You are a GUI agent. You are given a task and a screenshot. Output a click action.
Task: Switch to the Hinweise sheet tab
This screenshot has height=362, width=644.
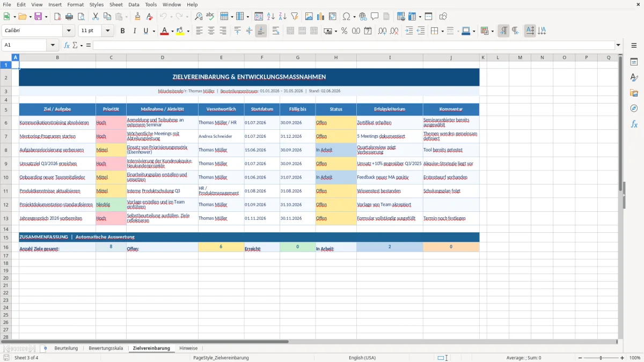pyautogui.click(x=188, y=348)
